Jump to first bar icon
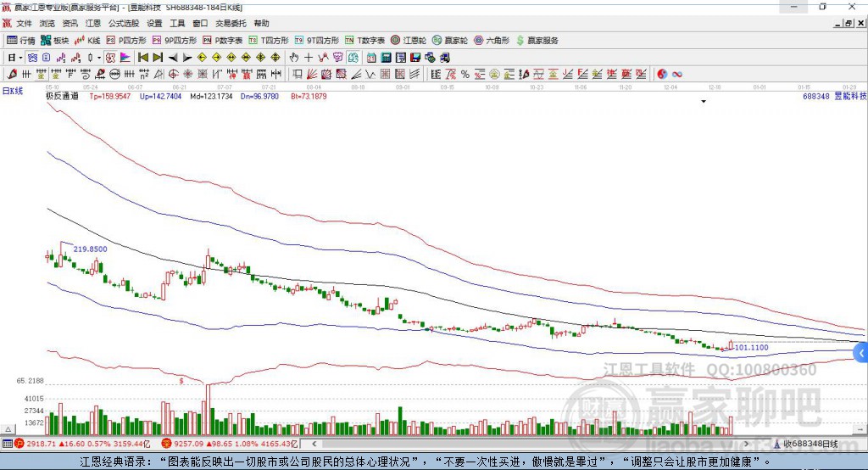This screenshot has width=868, height=470. coord(143,58)
